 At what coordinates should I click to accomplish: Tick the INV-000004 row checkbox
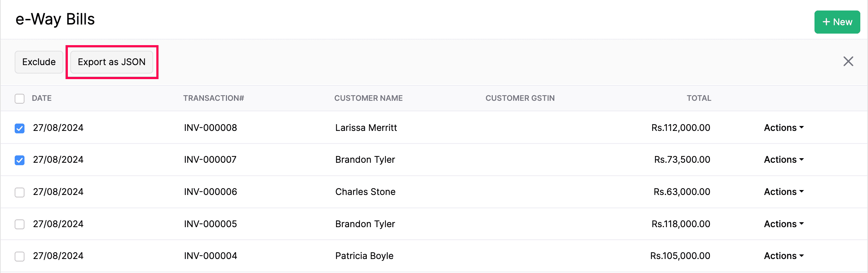coord(20,257)
